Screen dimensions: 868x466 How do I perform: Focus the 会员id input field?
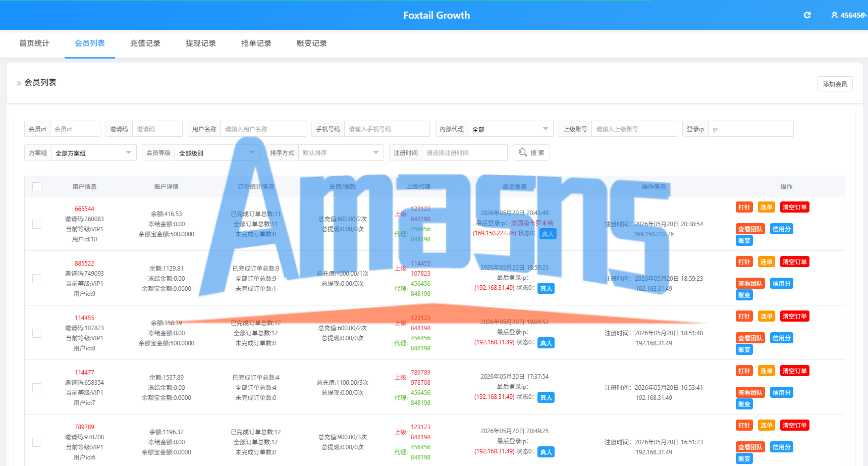[x=75, y=129]
